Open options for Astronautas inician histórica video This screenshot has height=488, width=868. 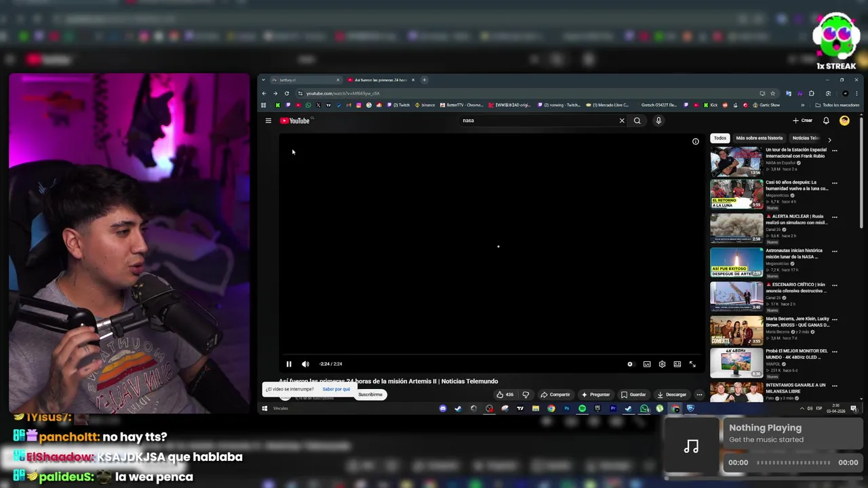[835, 251]
